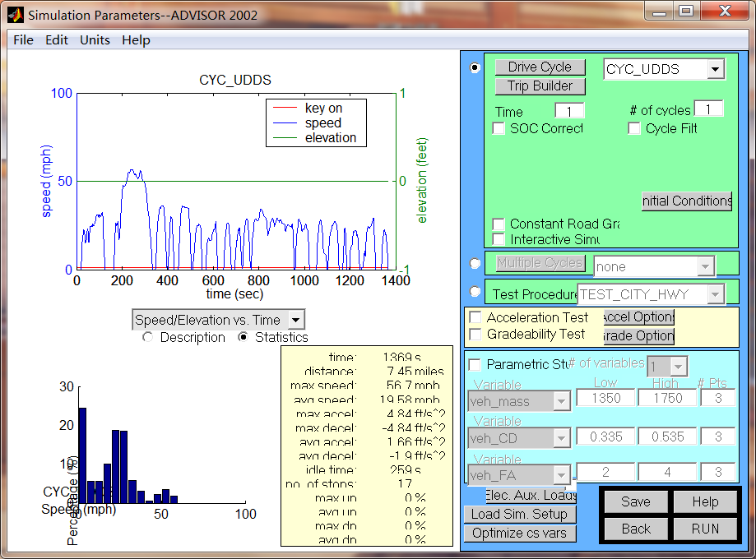Viewport: 756px width, 559px height.
Task: Open the File menu
Action: pyautogui.click(x=23, y=39)
